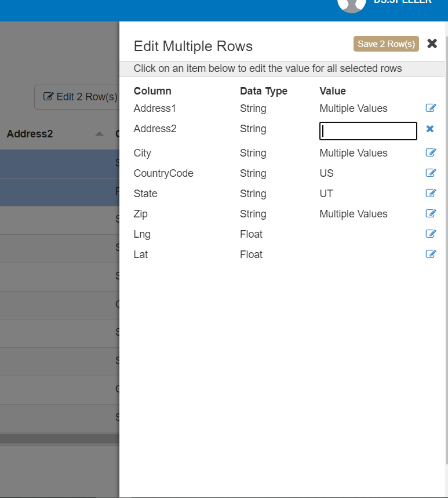
Task: Close the Edit Multiple Rows panel
Action: click(x=432, y=44)
